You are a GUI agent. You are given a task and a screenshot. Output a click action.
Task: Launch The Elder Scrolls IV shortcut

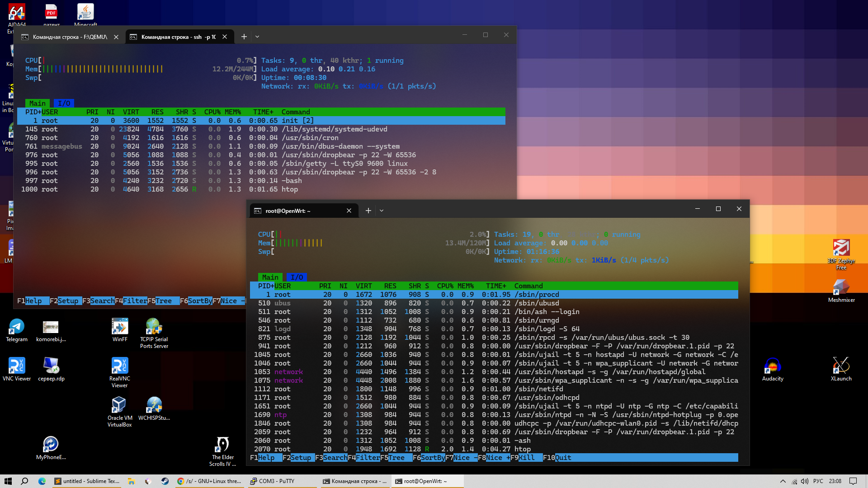pyautogui.click(x=223, y=451)
